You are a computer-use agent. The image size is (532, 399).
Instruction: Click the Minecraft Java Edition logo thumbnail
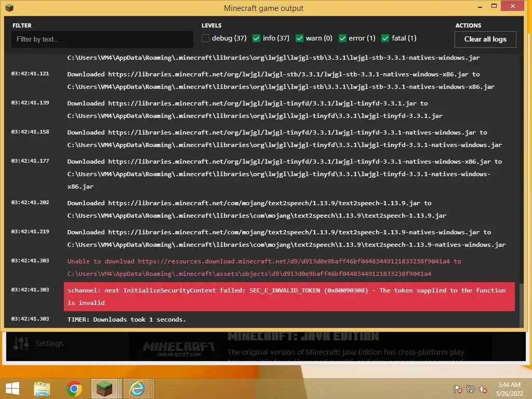click(179, 349)
